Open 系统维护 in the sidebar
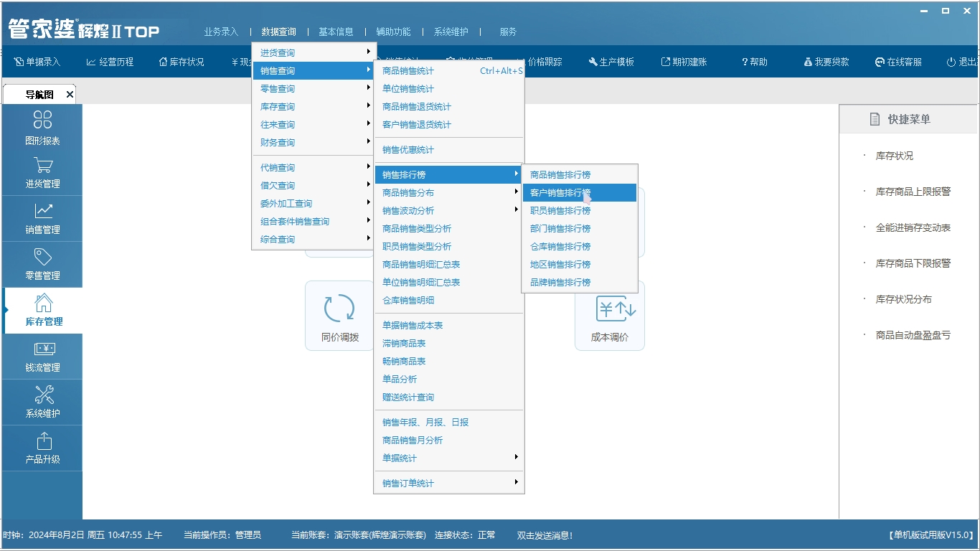Viewport: 980px width, 551px height. [42, 402]
